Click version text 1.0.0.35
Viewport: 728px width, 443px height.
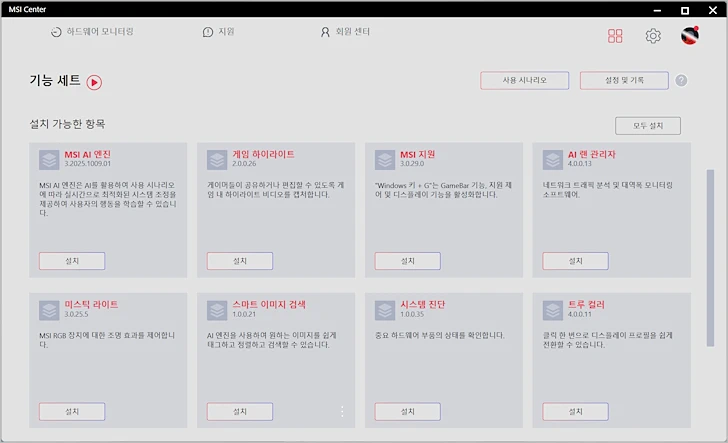point(412,314)
